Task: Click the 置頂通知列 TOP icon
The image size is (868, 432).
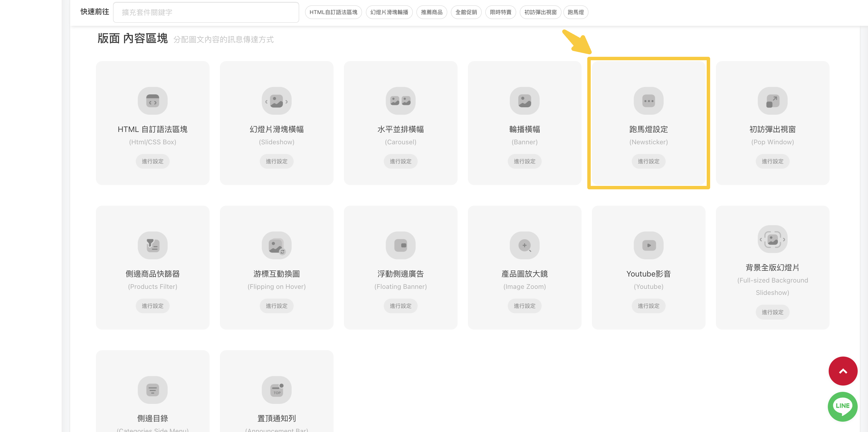Action: [277, 390]
